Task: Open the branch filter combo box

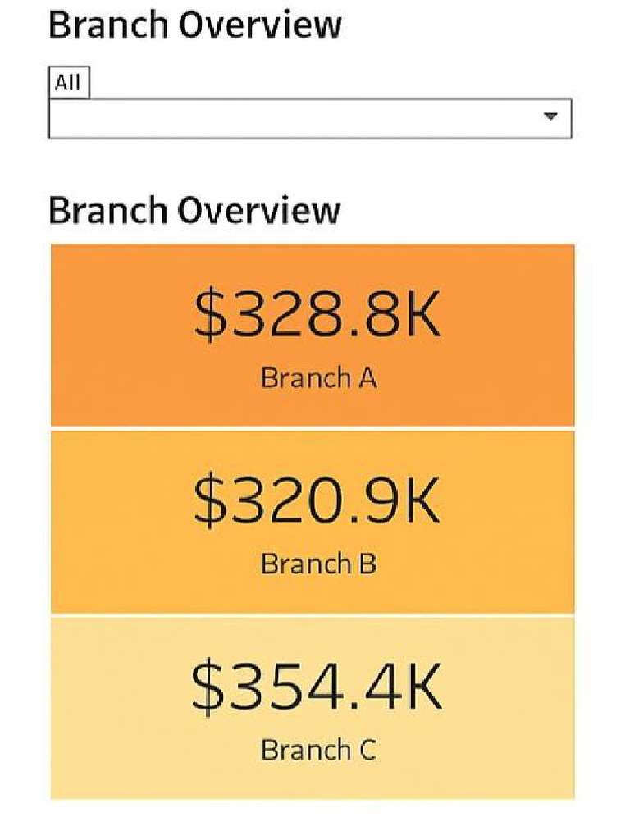Action: 309,119
